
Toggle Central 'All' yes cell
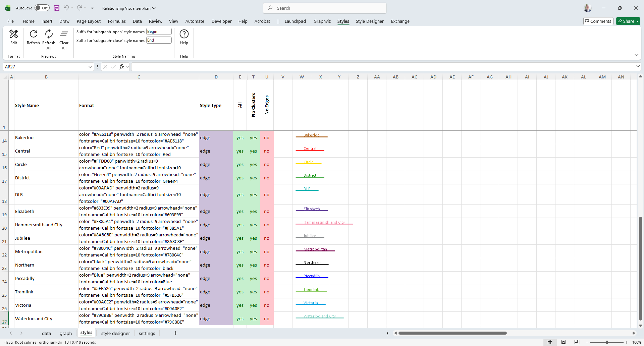tap(240, 151)
